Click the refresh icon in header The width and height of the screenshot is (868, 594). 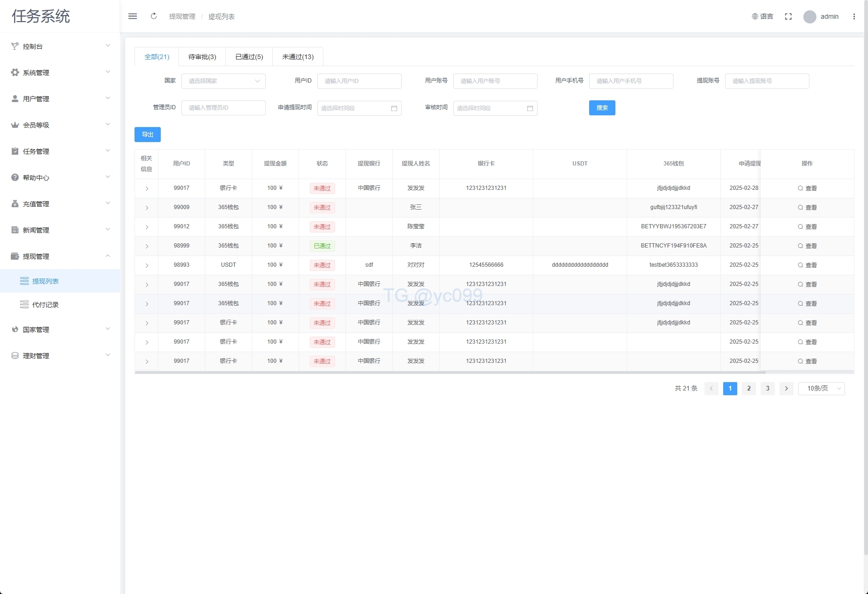154,16
